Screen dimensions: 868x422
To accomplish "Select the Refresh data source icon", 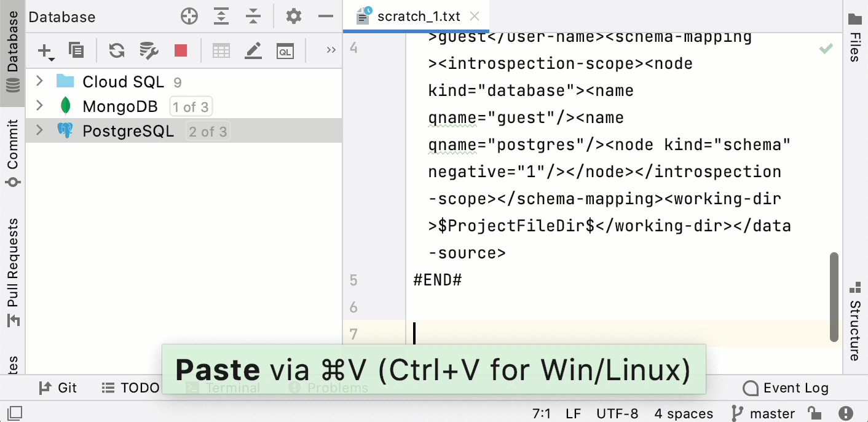I will tap(116, 51).
